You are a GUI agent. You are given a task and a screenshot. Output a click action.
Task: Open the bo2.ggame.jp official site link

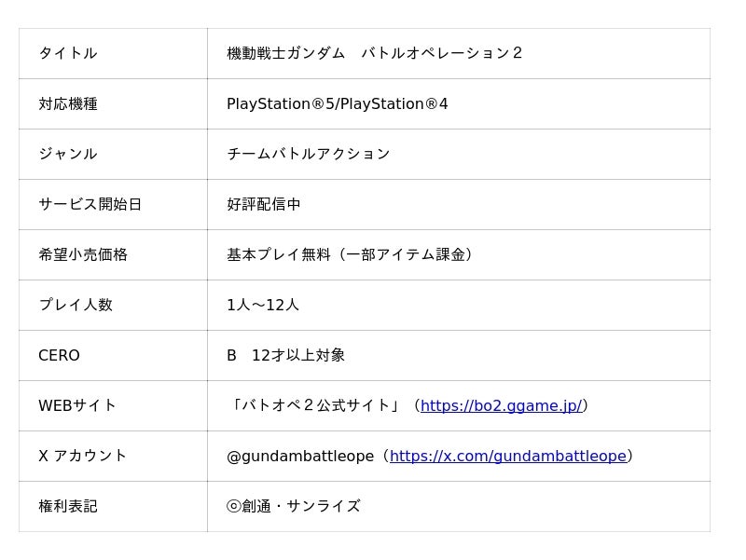[501, 405]
